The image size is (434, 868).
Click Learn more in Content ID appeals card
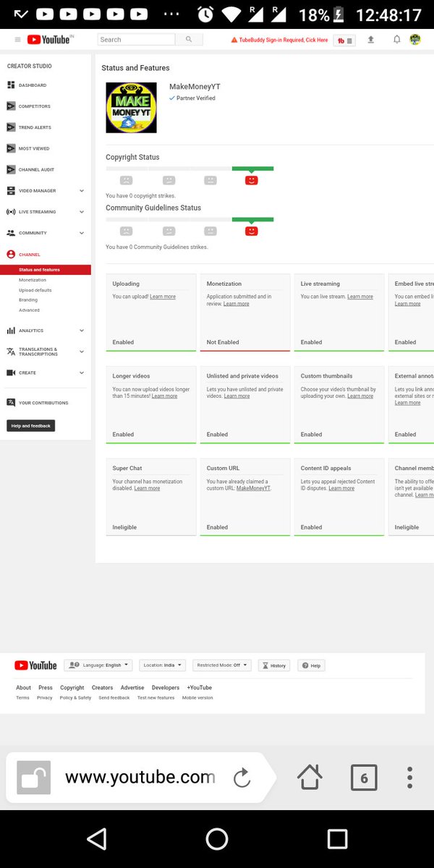pyautogui.click(x=341, y=488)
